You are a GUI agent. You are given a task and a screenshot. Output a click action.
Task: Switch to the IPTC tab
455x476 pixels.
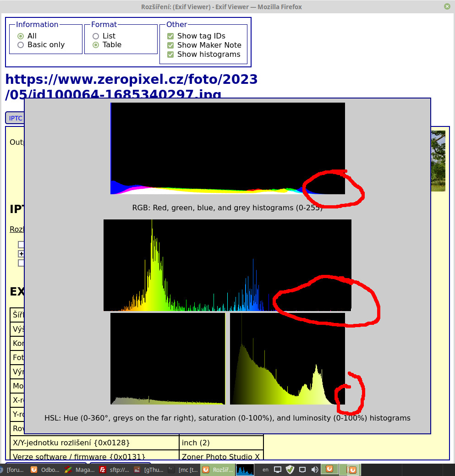point(15,118)
